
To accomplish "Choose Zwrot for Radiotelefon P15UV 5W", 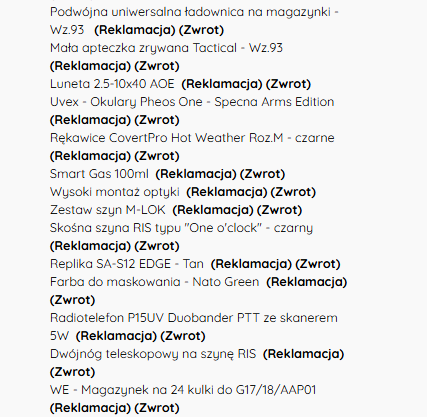I will [x=183, y=336].
